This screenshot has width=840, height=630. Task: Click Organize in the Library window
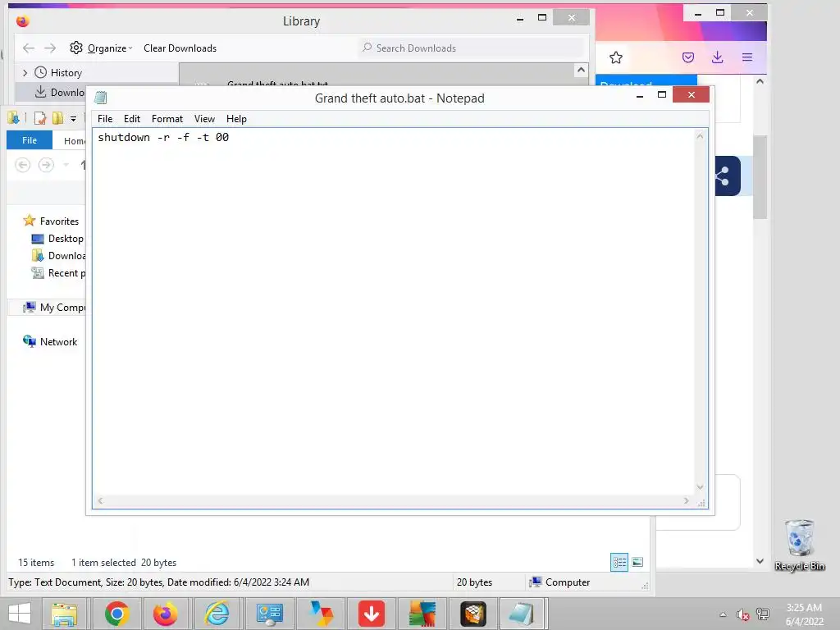[x=101, y=48]
